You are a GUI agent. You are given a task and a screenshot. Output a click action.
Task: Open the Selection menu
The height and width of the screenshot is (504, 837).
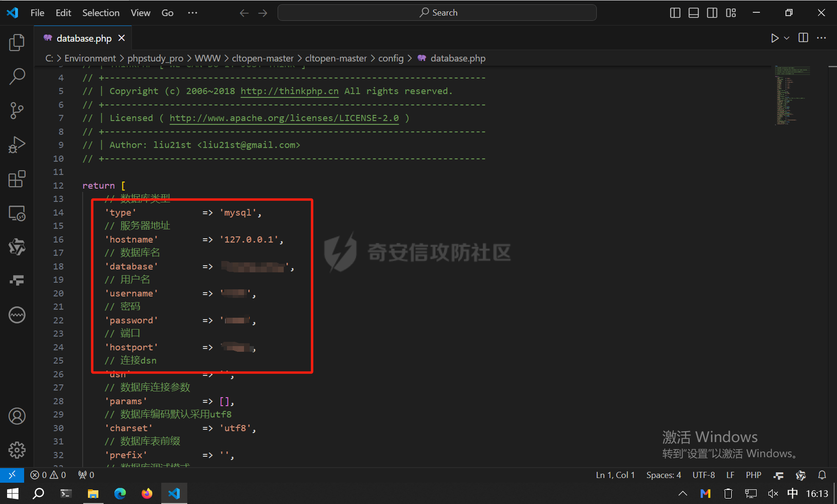[101, 13]
